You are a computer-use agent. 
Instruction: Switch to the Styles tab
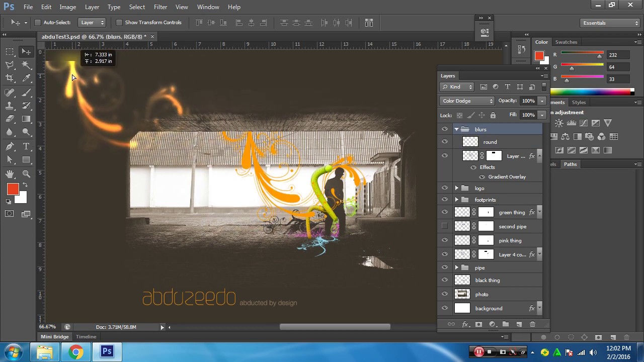579,103
